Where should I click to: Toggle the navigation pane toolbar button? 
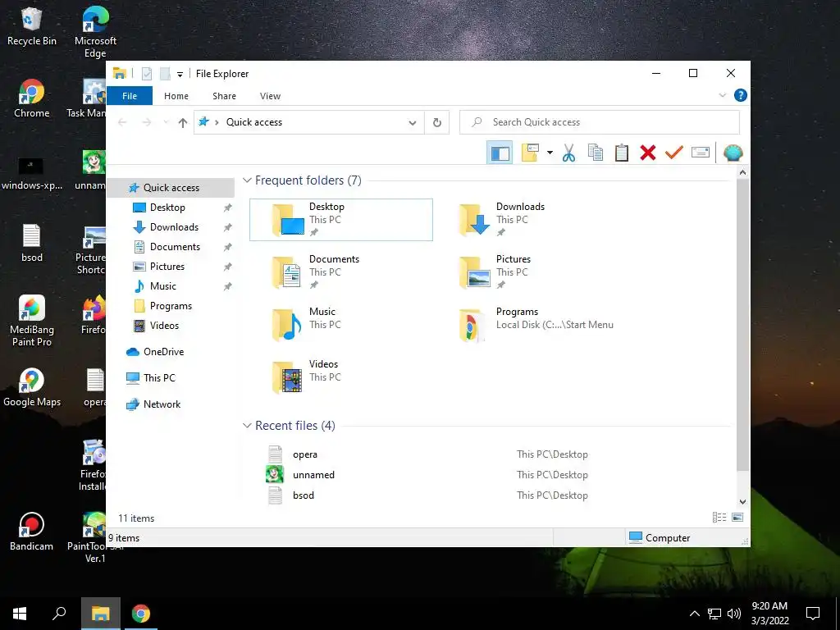coord(500,153)
